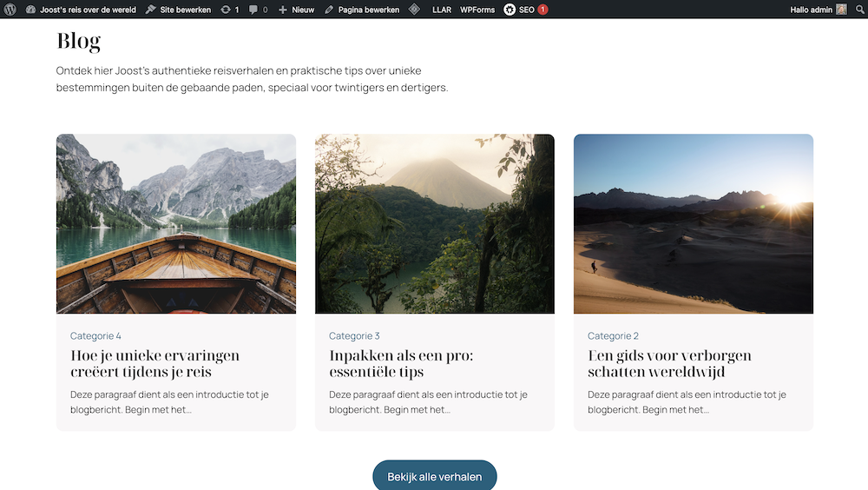Open the LLAR menu item
Image resolution: width=868 pixels, height=490 pixels.
point(441,10)
